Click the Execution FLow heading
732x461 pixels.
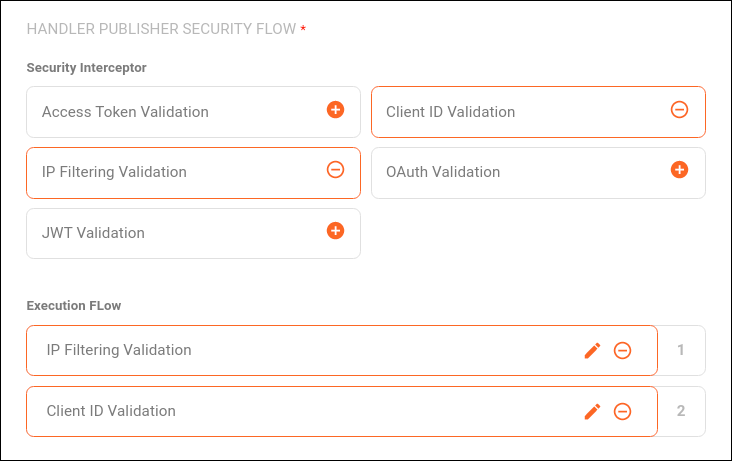click(x=74, y=305)
